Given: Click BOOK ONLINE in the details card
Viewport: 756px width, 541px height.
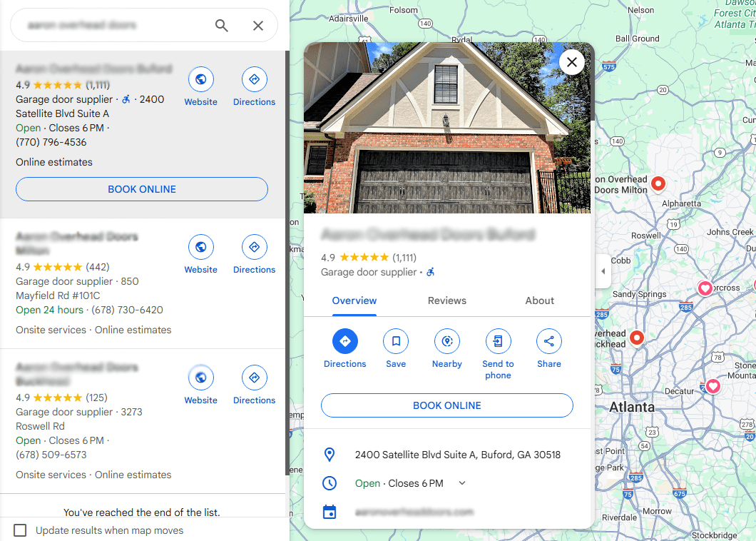Looking at the screenshot, I should 447,405.
